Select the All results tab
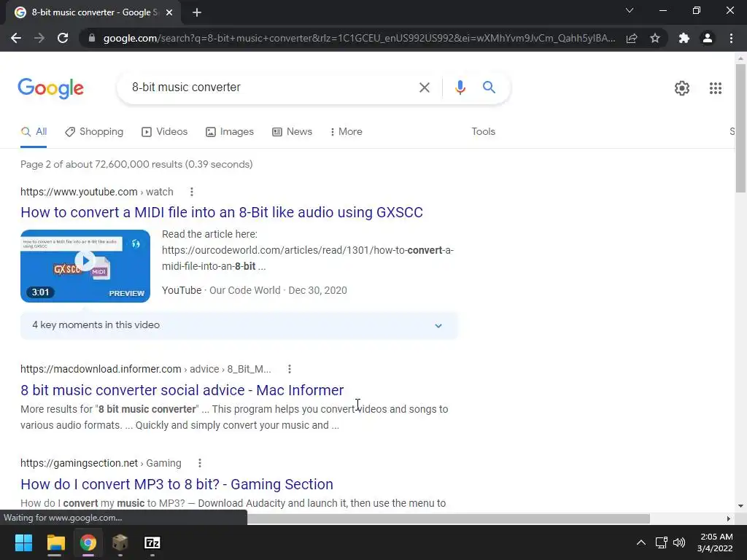Viewport: 747px width, 560px height. pyautogui.click(x=34, y=132)
